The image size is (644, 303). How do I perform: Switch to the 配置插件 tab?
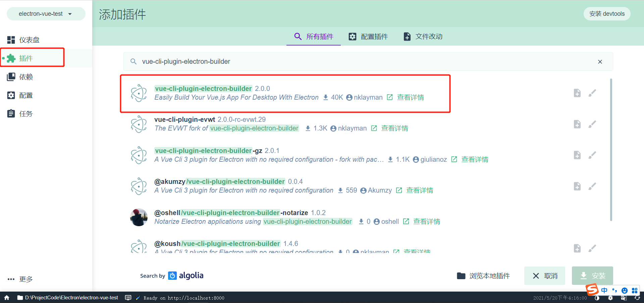click(x=368, y=36)
